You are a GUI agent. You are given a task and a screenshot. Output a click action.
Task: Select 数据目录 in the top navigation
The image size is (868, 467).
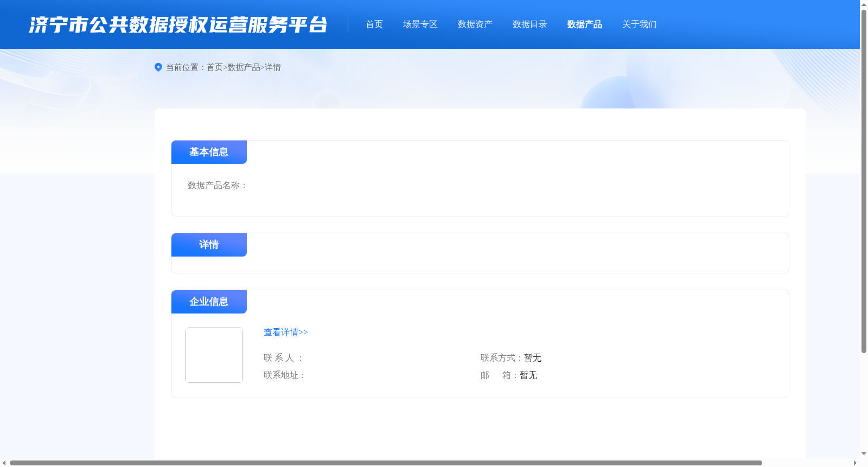[x=530, y=24]
